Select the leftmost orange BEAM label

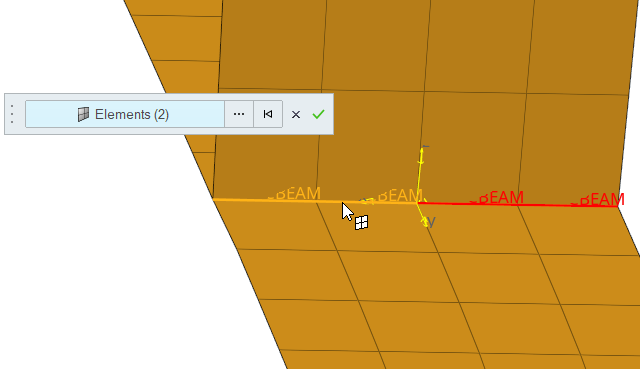point(295,193)
